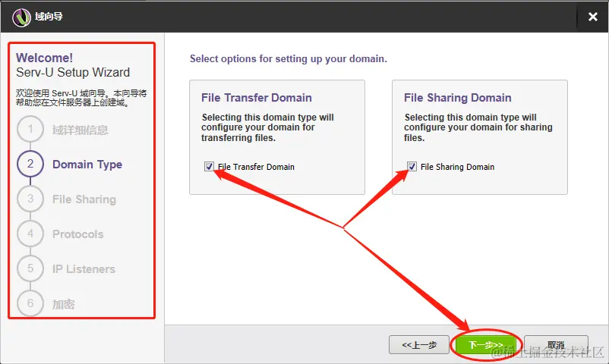Open the File Sharing step label
The height and width of the screenshot is (364, 609).
pyautogui.click(x=84, y=199)
